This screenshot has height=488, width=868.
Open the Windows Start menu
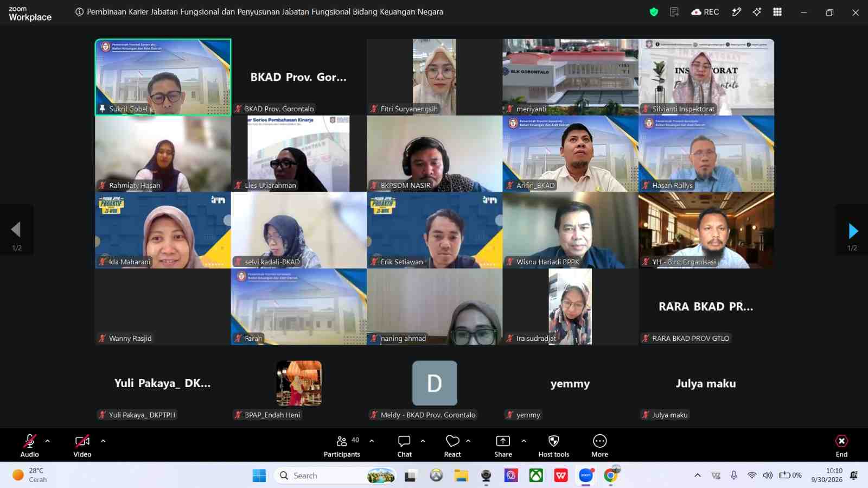[x=259, y=476]
